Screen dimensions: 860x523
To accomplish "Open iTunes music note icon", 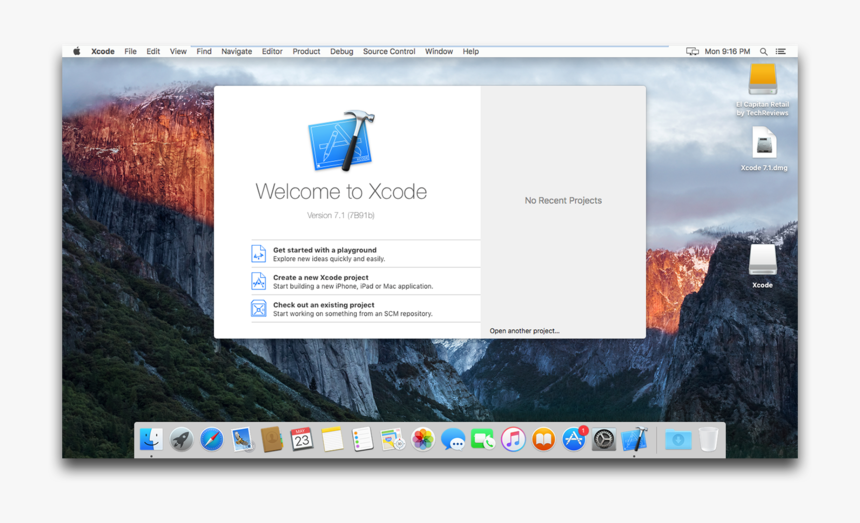I will (x=513, y=439).
